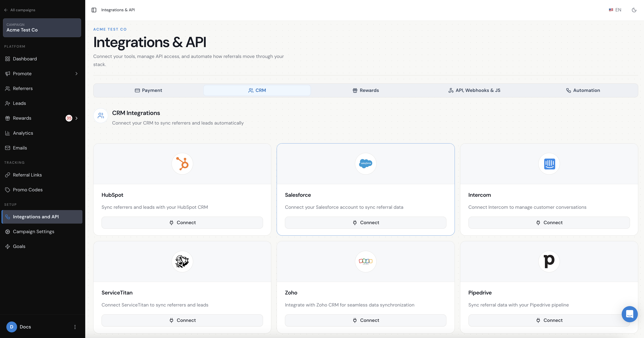Connect the HubSpot integration
The height and width of the screenshot is (338, 644).
pyautogui.click(x=182, y=223)
